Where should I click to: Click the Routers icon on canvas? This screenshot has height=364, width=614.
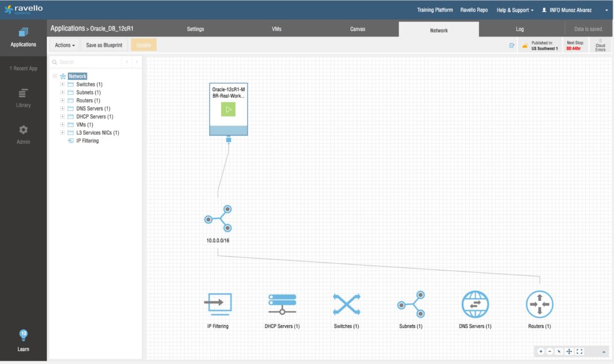pos(539,304)
